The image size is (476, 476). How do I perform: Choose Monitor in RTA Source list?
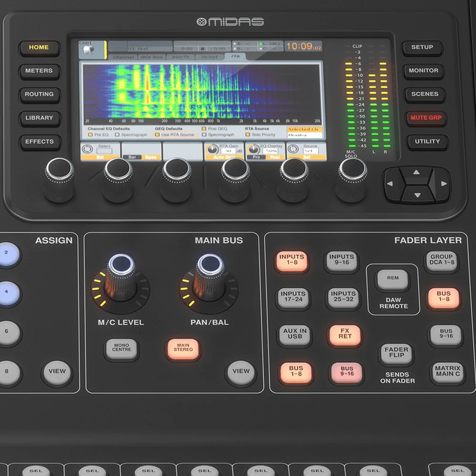[x=304, y=135]
